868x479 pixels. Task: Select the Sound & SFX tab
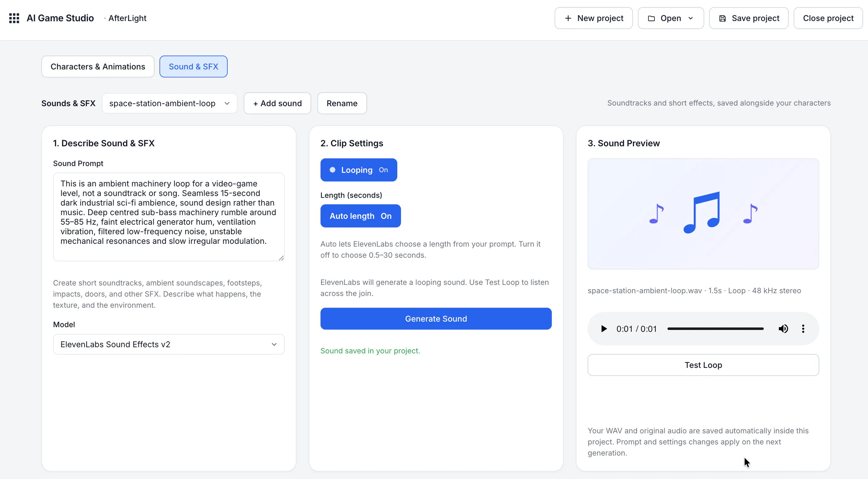pos(193,66)
